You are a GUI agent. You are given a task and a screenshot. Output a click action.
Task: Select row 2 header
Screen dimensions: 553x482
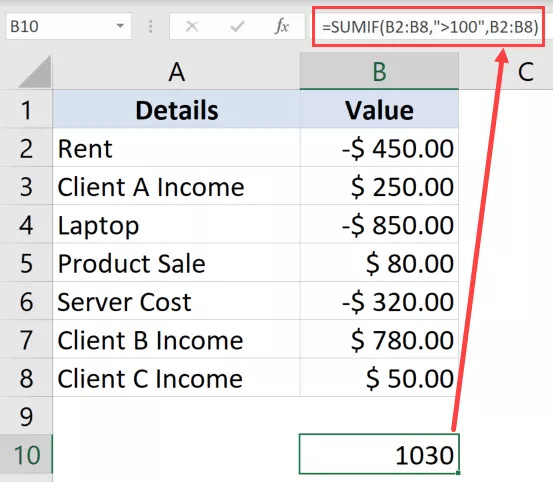[x=26, y=148]
